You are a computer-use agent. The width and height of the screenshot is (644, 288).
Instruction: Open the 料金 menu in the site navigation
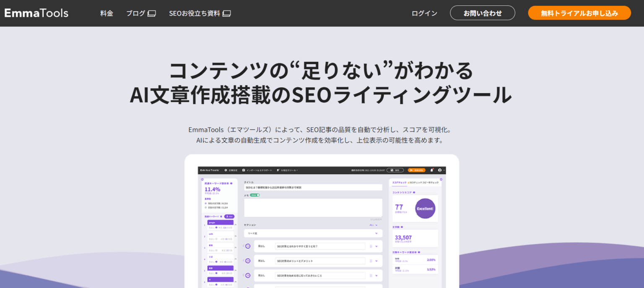coord(106,13)
